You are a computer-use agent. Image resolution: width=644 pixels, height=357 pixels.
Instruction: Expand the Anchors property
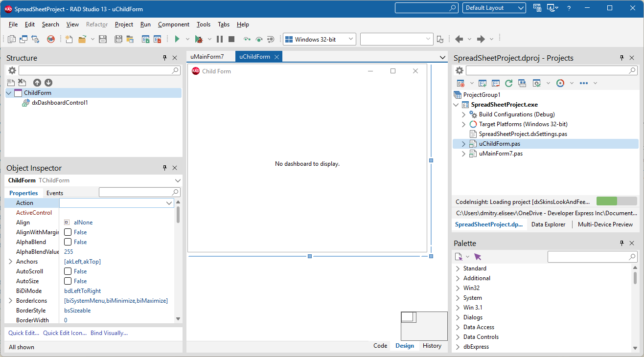[x=10, y=262]
